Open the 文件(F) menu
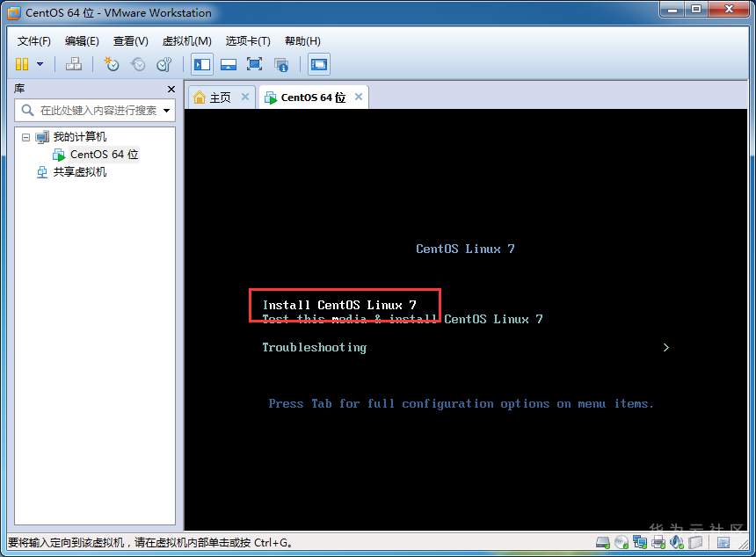 (33, 41)
